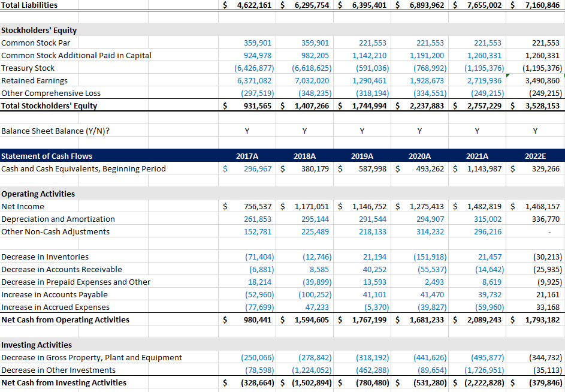Click the 2022E column header in cash flows

pos(535,156)
